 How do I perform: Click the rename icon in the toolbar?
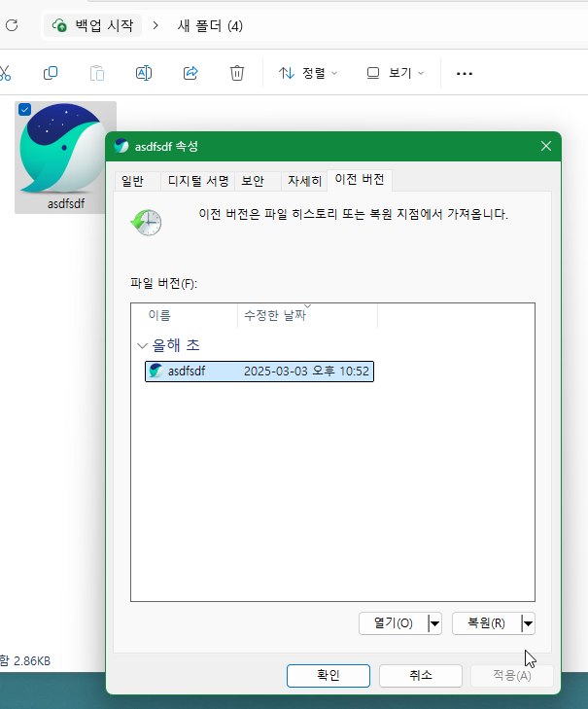click(x=144, y=73)
